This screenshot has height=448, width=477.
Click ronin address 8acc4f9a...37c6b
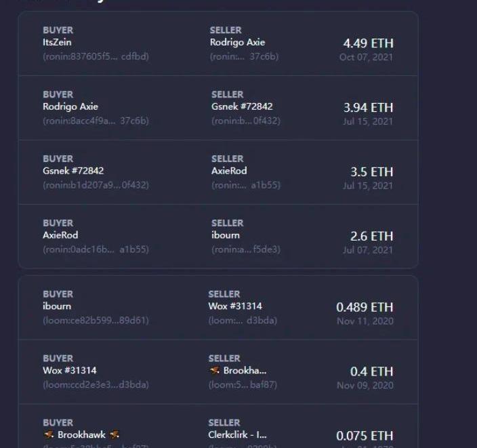(x=96, y=121)
